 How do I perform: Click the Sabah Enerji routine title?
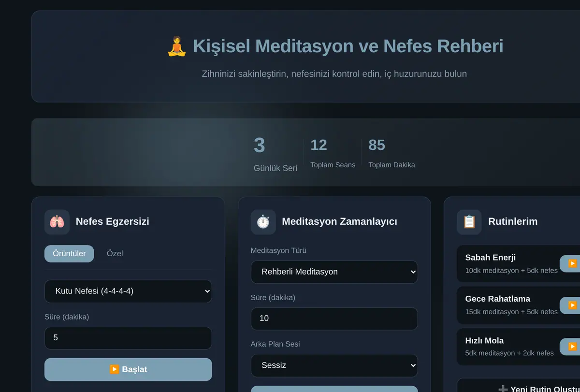[490, 258]
